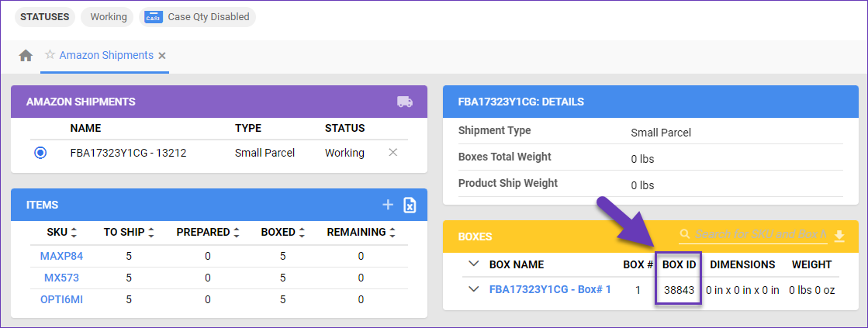The height and width of the screenshot is (328, 868).
Task: Click the Small Parcel type cell in shipments table
Action: [265, 153]
